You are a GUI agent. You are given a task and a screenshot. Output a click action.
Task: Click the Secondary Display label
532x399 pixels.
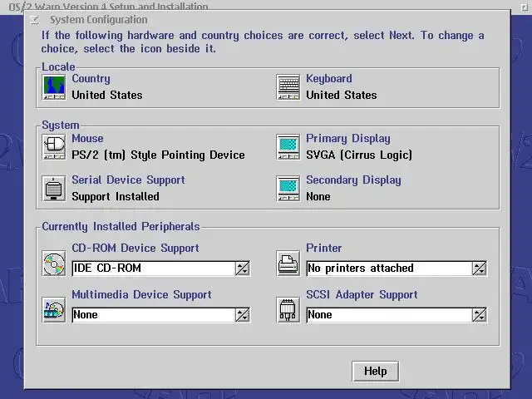point(353,180)
